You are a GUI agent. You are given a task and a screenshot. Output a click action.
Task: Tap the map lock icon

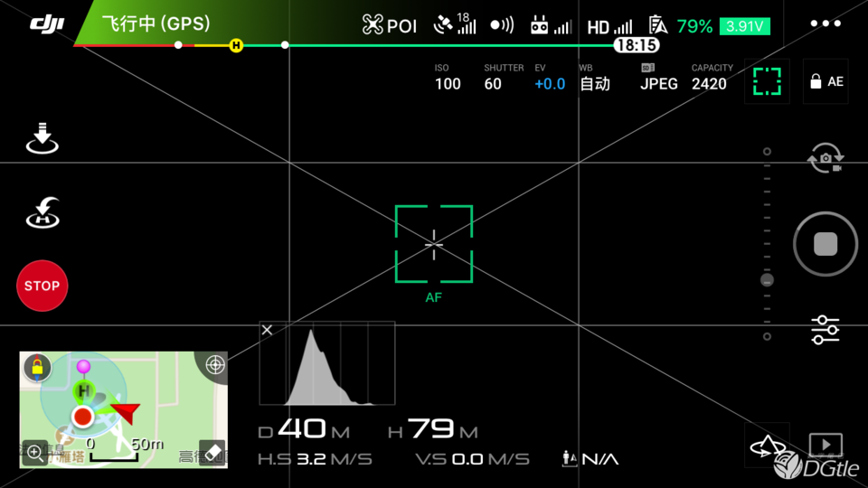pyautogui.click(x=37, y=366)
